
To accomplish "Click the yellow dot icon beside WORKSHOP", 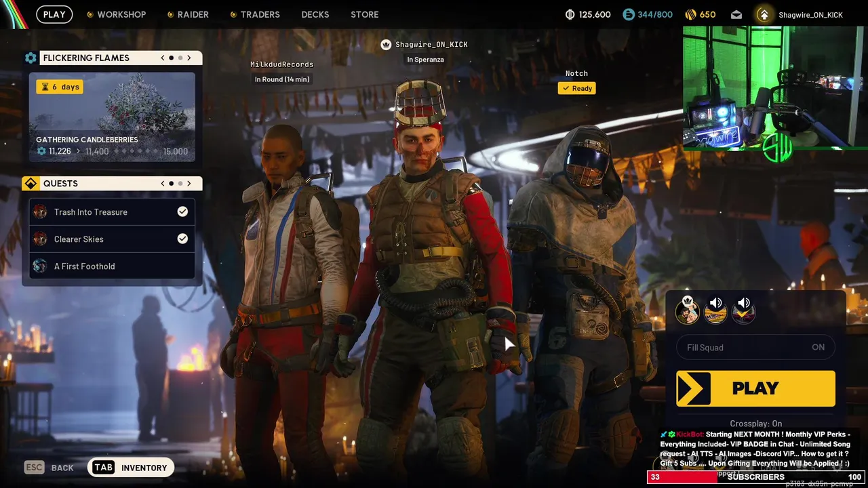I will coord(90,14).
